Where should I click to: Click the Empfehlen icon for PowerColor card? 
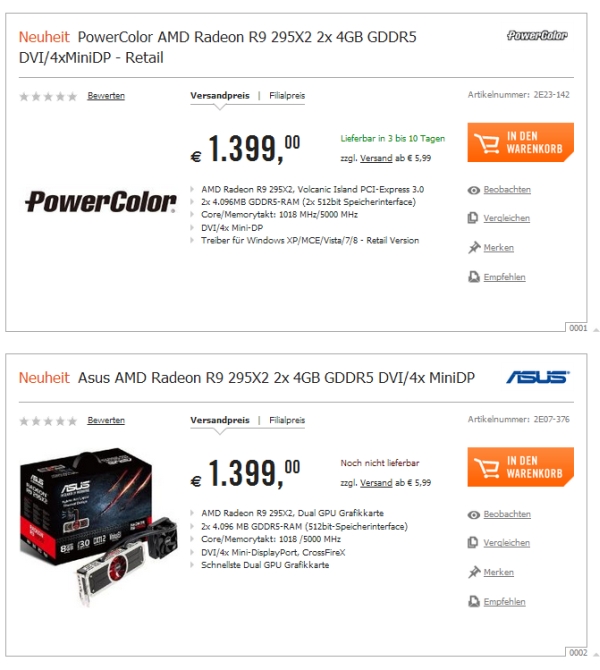click(474, 277)
